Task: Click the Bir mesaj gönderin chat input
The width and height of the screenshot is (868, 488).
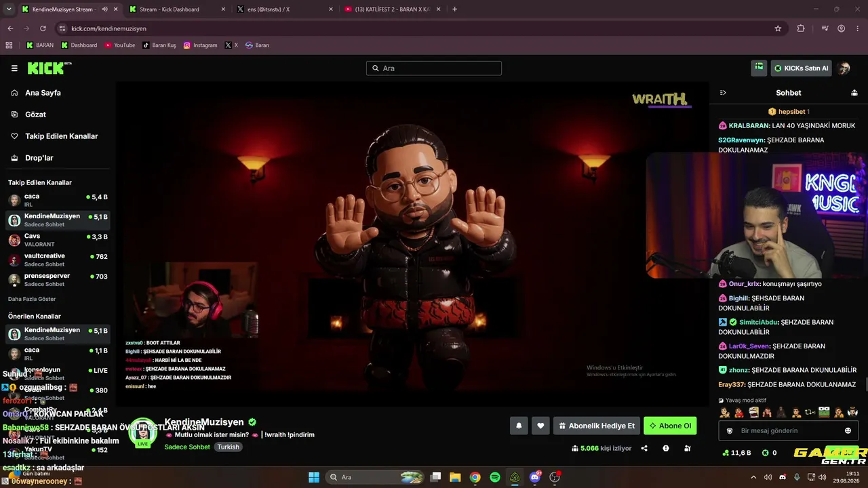Action: [789, 430]
